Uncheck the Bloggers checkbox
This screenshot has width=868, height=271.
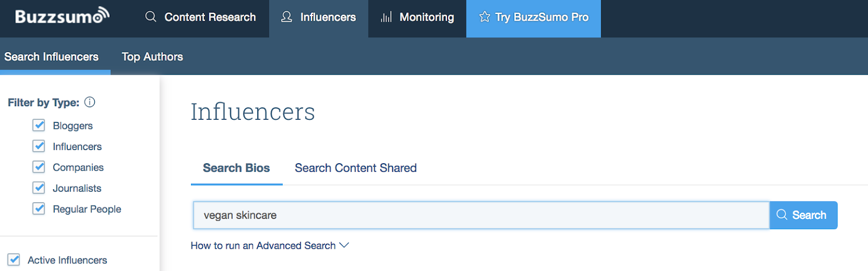(39, 125)
